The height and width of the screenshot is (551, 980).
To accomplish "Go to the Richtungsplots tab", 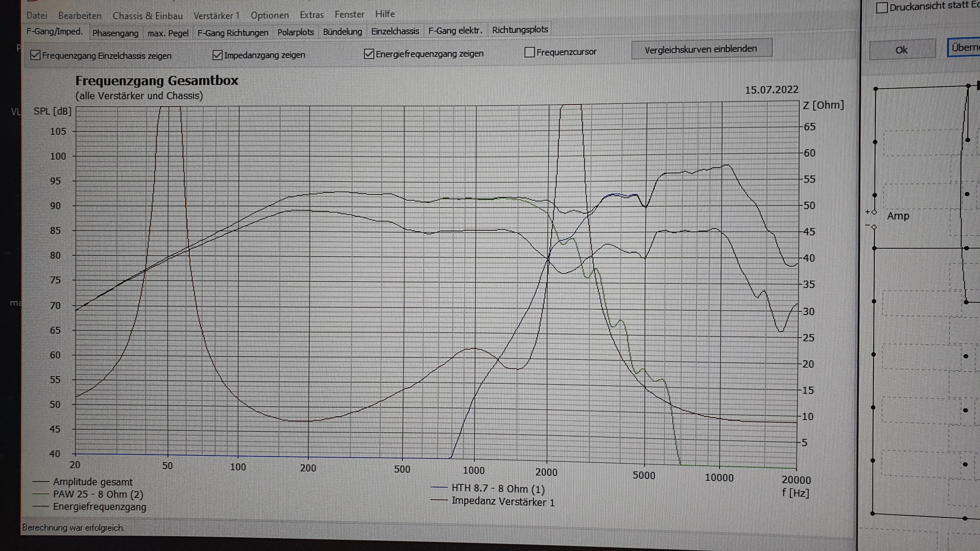I will [x=520, y=30].
